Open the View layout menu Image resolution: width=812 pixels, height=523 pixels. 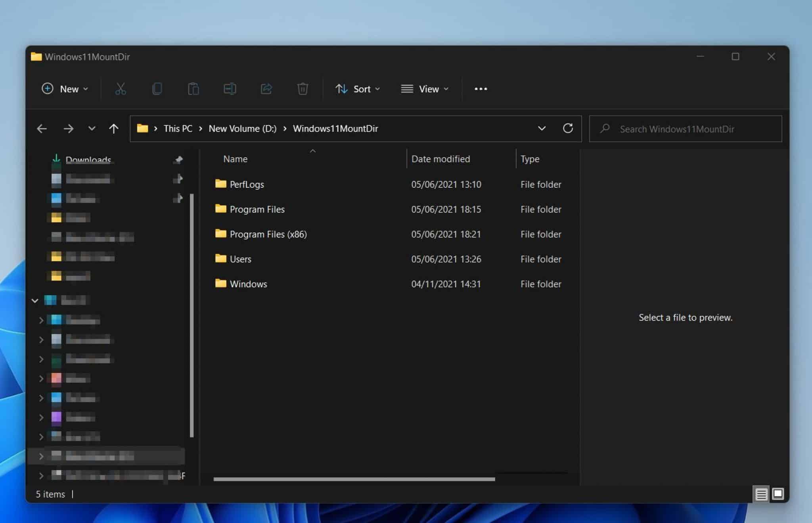[425, 89]
